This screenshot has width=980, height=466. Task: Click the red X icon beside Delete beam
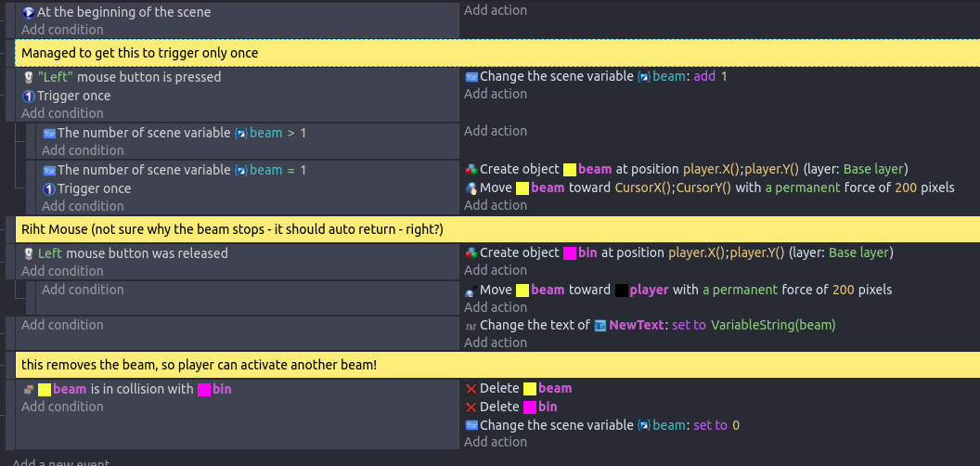[471, 388]
